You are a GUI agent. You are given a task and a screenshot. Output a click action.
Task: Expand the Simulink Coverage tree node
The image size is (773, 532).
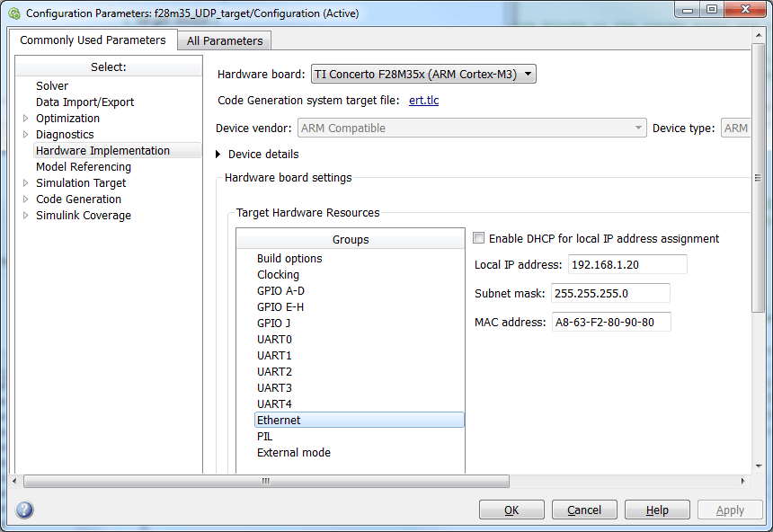pos(26,216)
